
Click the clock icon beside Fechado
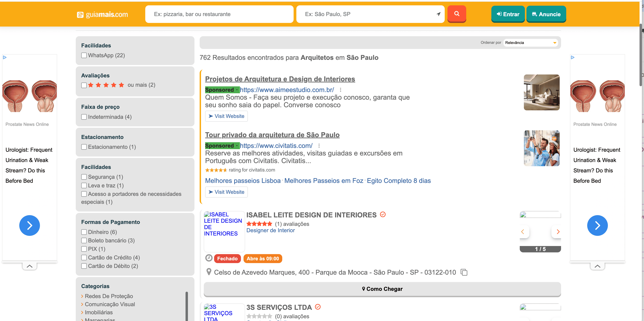(x=209, y=258)
